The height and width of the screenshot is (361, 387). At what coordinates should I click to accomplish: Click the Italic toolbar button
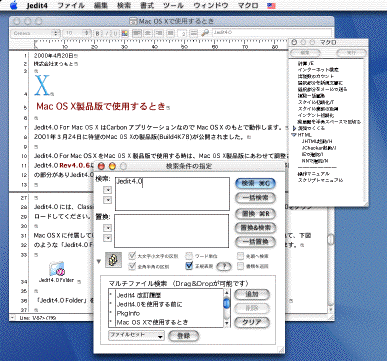pos(106,33)
